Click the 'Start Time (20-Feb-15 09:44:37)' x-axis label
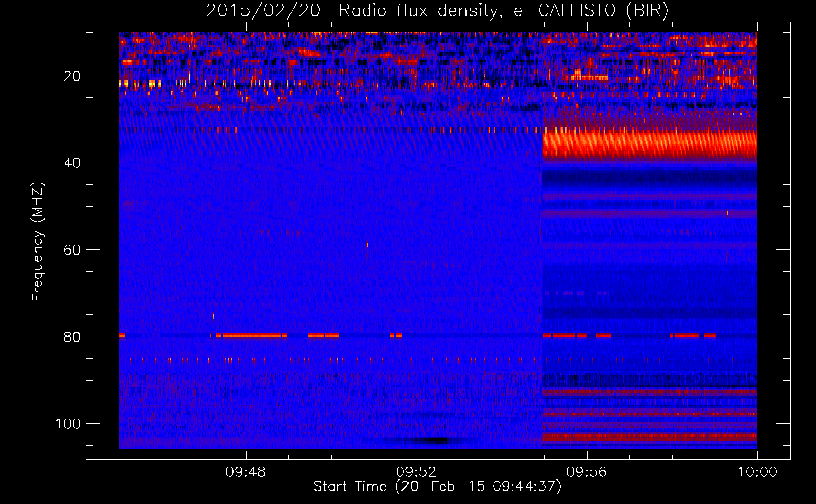Screen dimensions: 816x504 click(437, 487)
